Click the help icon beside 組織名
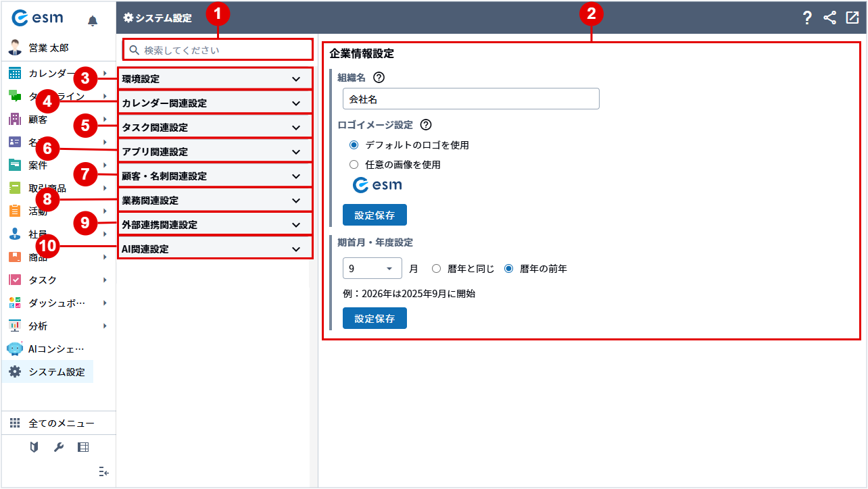This screenshot has width=868, height=489. coord(378,77)
